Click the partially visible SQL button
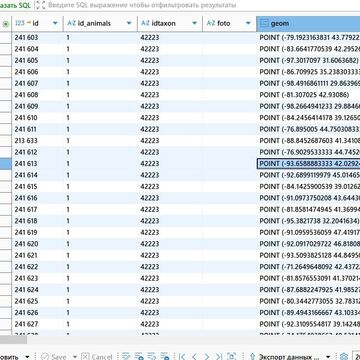The image size is (360, 360). pos(15,5)
